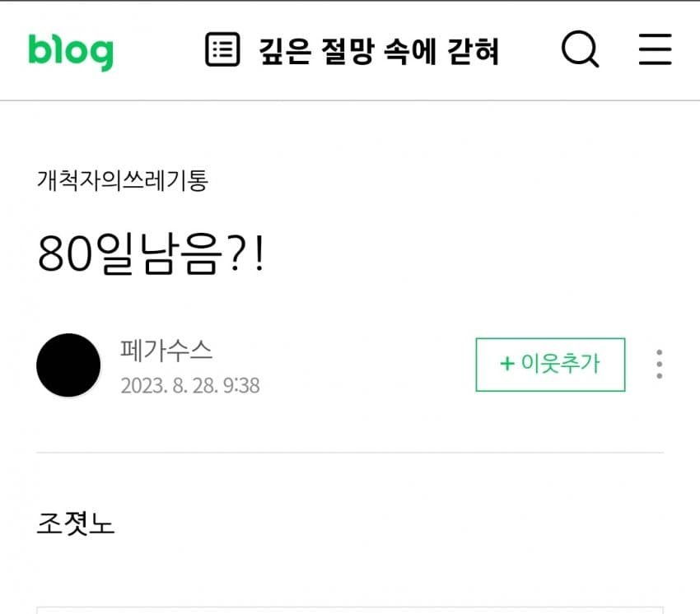Click the post body text 조졌노
The height and width of the screenshot is (614, 700).
[76, 523]
